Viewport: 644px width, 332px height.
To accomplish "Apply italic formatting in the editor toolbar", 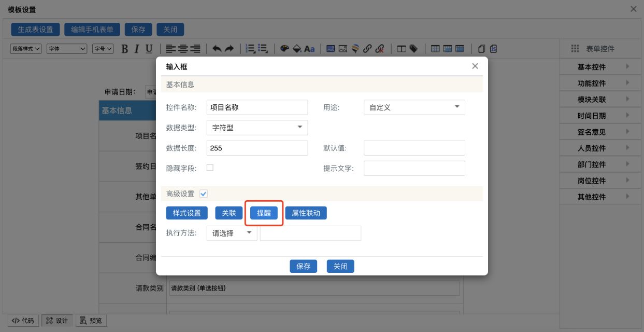I will click(x=137, y=49).
